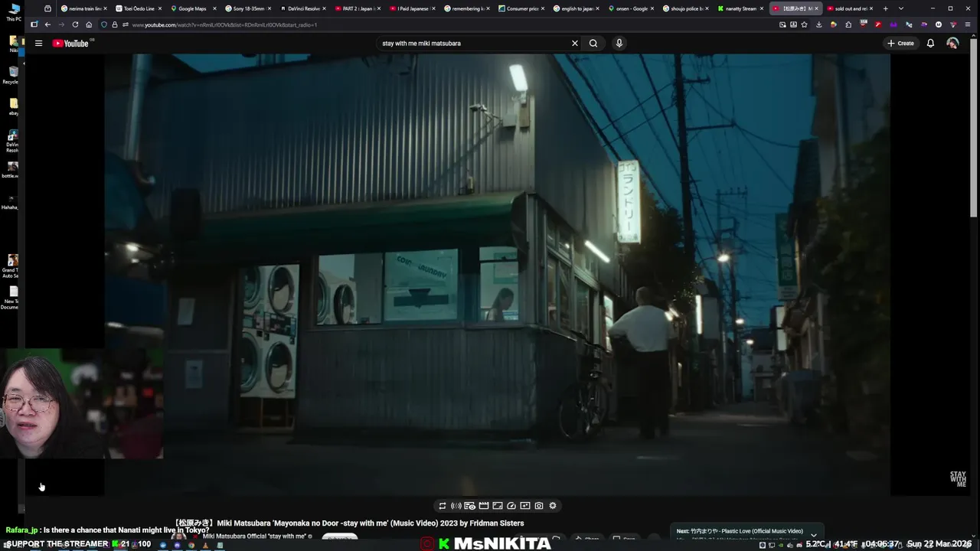980x551 pixels.
Task: Run search with the magnifier button
Action: [x=593, y=44]
